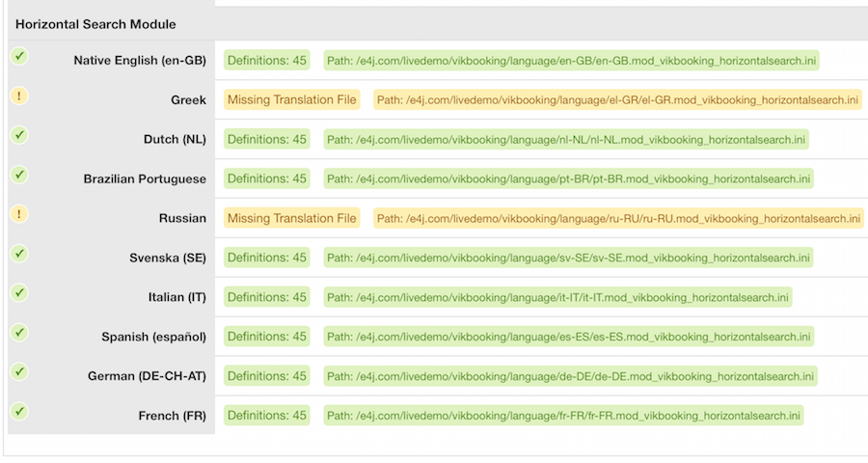
Task: Click the green checkmark icon beside French (FR)
Action: [x=19, y=412]
